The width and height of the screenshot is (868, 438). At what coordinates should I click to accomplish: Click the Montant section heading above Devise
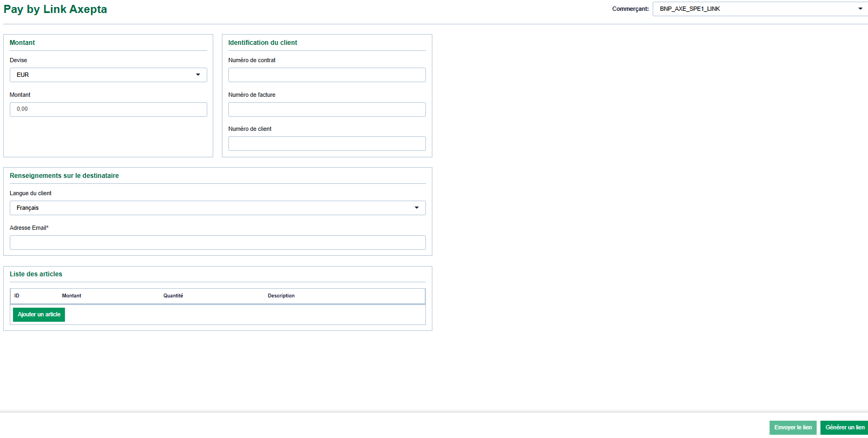pos(22,43)
